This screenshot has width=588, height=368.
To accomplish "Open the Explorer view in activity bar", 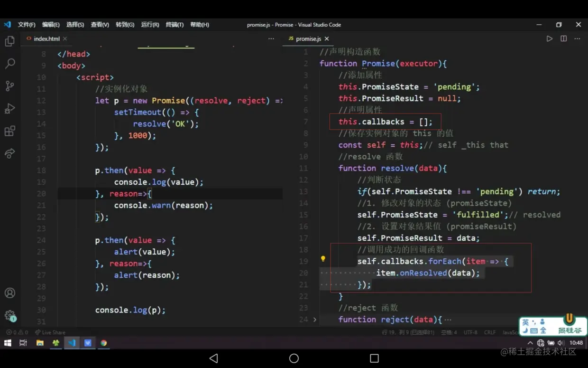I will click(x=9, y=41).
